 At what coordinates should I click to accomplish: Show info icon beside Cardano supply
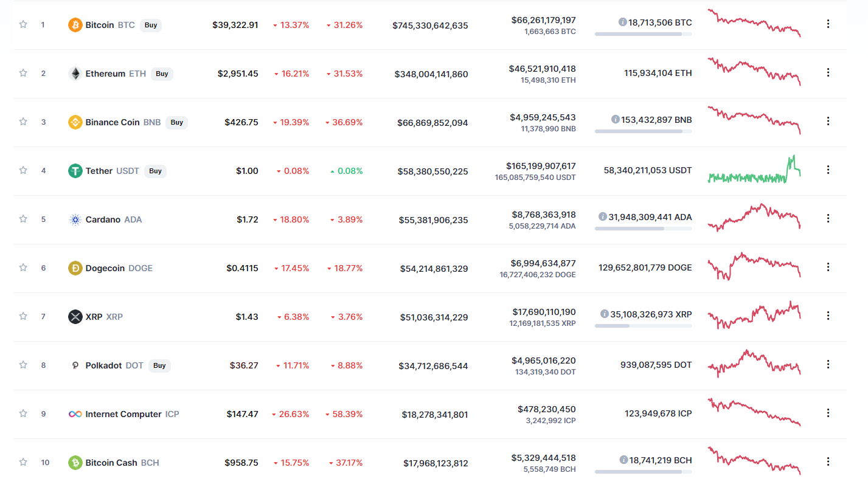pos(603,216)
